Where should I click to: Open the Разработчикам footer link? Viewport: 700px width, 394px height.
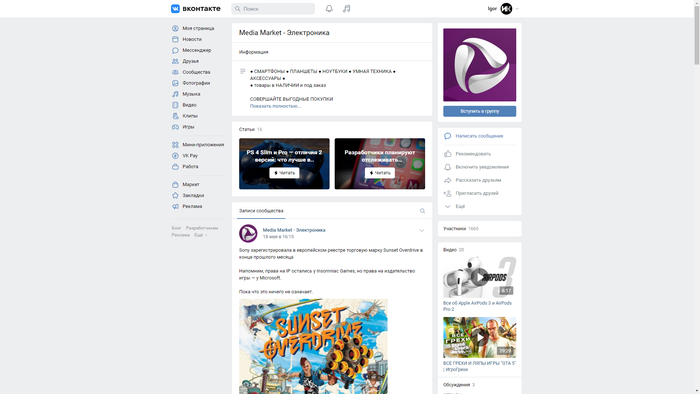(202, 228)
